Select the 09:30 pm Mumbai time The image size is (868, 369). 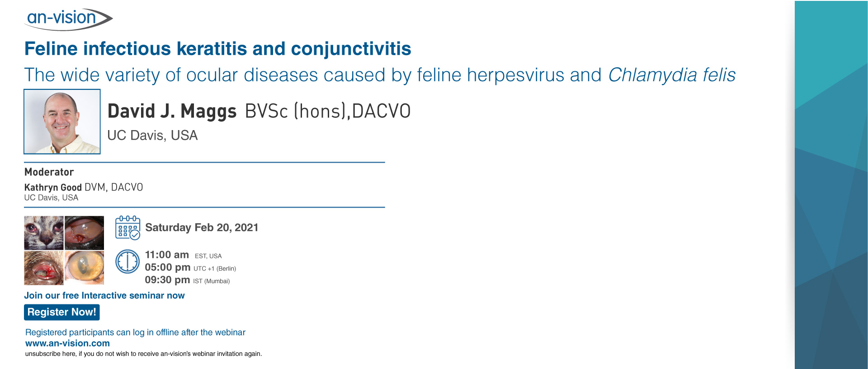pos(167,280)
